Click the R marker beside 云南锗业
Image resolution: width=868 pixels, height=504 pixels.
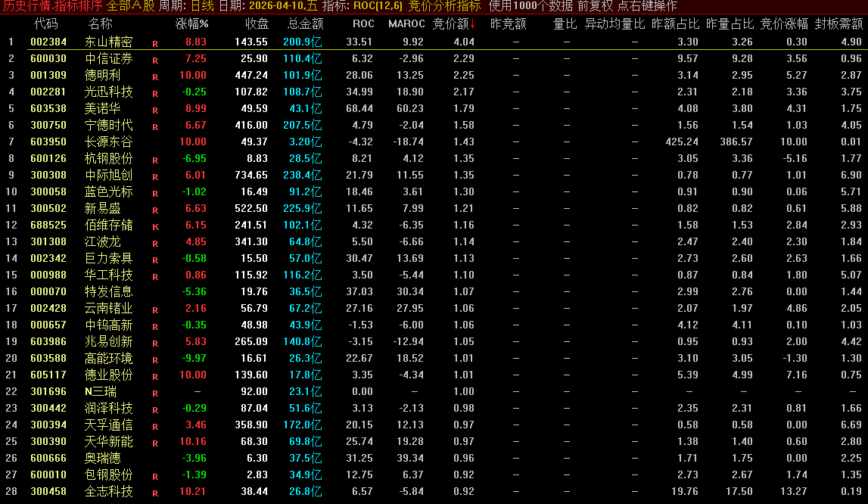point(155,310)
